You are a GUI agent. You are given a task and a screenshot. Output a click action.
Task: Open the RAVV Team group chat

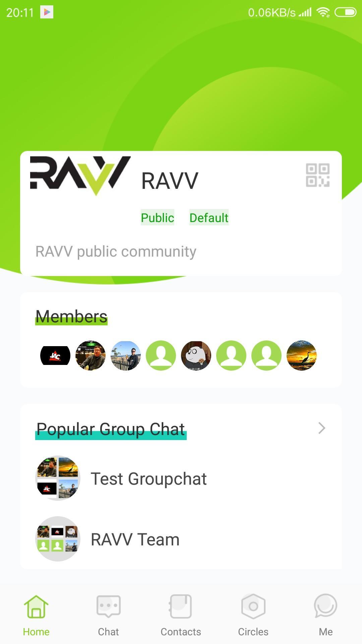coord(181,539)
